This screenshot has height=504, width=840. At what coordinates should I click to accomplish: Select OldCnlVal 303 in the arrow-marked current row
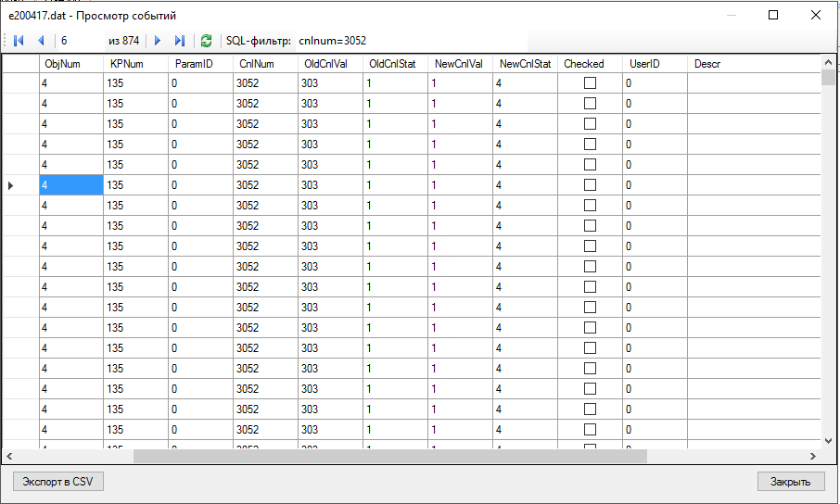[x=331, y=185]
